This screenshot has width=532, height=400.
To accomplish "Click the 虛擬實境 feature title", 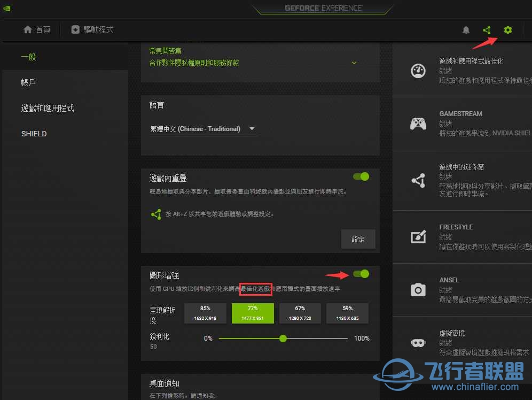I will pos(452,333).
